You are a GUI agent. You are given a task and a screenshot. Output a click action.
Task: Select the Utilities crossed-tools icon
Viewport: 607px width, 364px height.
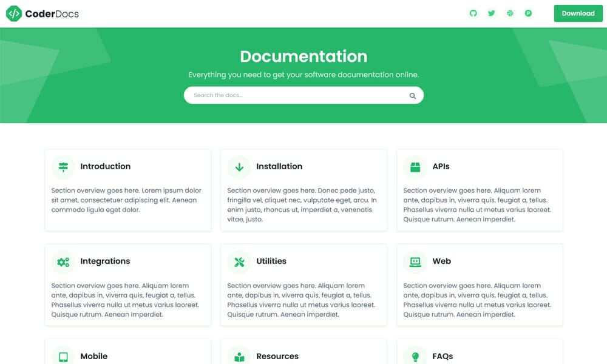pos(239,261)
